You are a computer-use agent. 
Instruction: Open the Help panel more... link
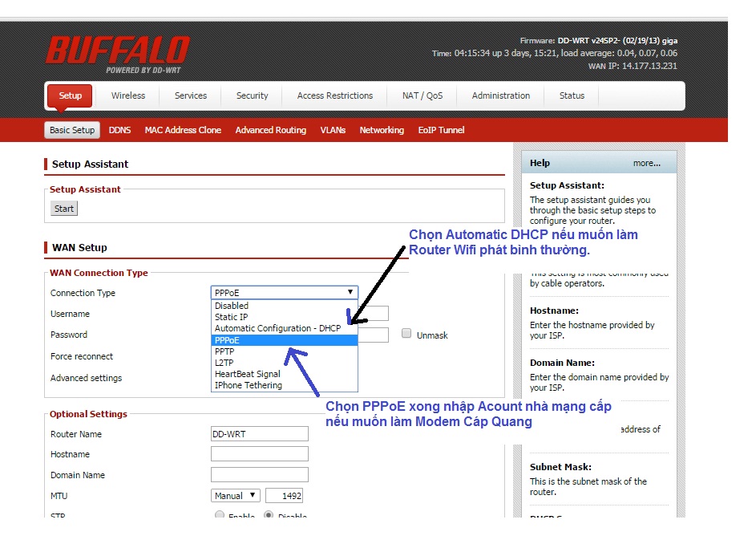point(646,163)
